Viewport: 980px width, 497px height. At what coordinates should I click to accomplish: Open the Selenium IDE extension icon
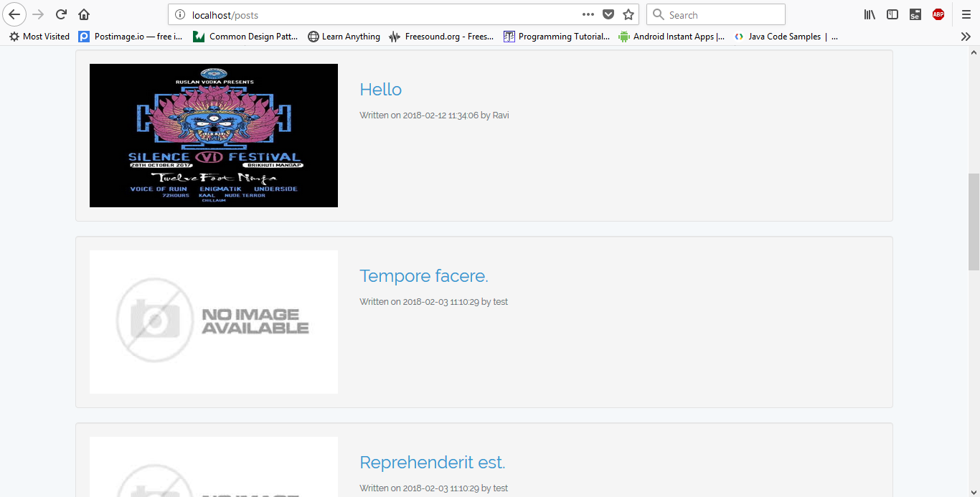[915, 14]
